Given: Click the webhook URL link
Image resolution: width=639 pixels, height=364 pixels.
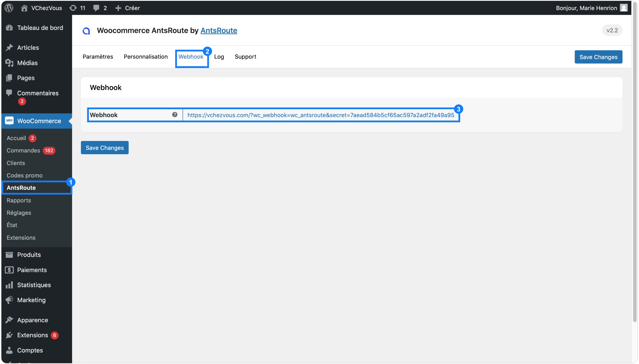Looking at the screenshot, I should point(321,115).
